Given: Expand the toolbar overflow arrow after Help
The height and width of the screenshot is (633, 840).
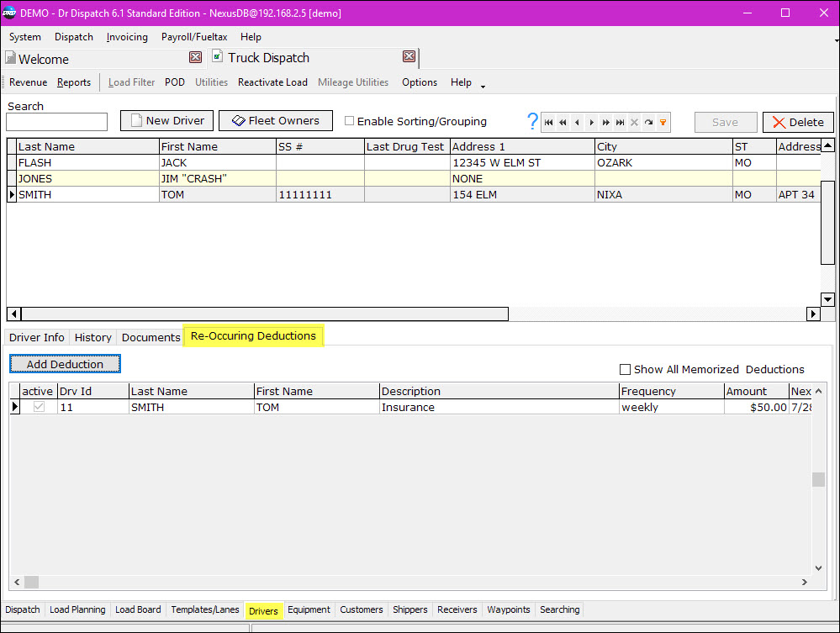Looking at the screenshot, I should (483, 87).
